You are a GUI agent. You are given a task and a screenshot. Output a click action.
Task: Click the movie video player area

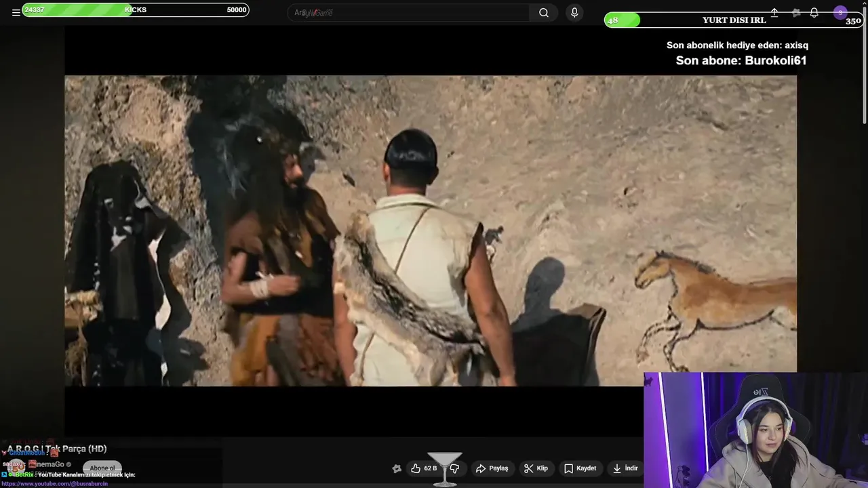431,230
